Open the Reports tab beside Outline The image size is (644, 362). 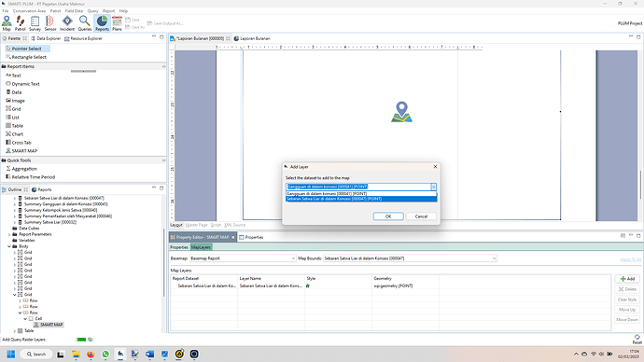click(x=42, y=189)
